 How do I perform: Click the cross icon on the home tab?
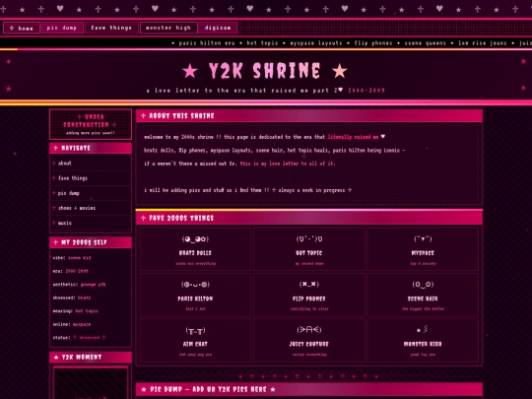12,28
